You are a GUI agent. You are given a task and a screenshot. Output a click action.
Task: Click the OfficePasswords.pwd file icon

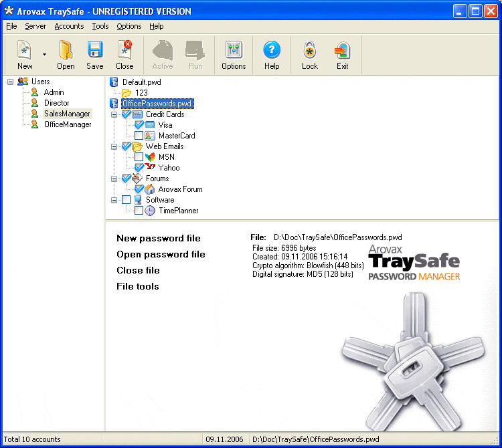coord(114,103)
